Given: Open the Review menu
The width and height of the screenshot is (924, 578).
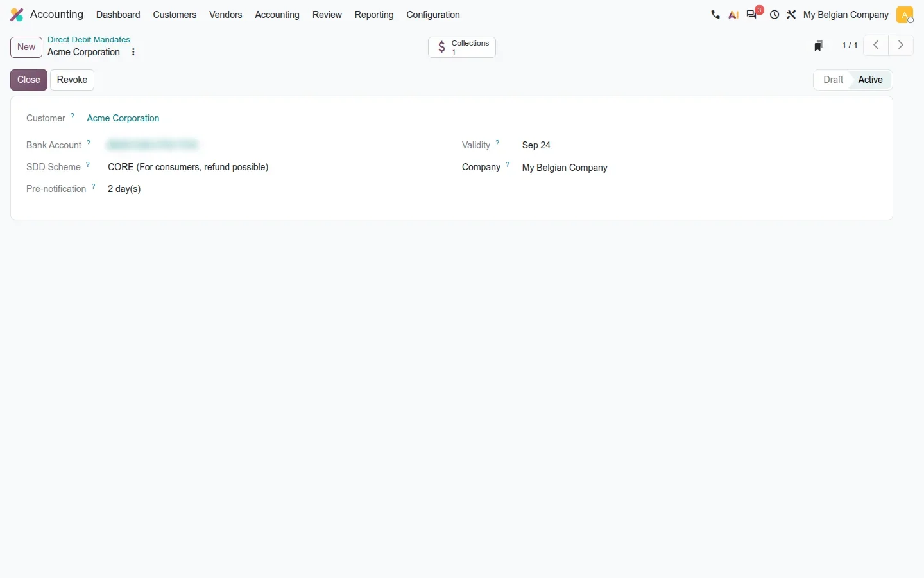Looking at the screenshot, I should coord(327,15).
